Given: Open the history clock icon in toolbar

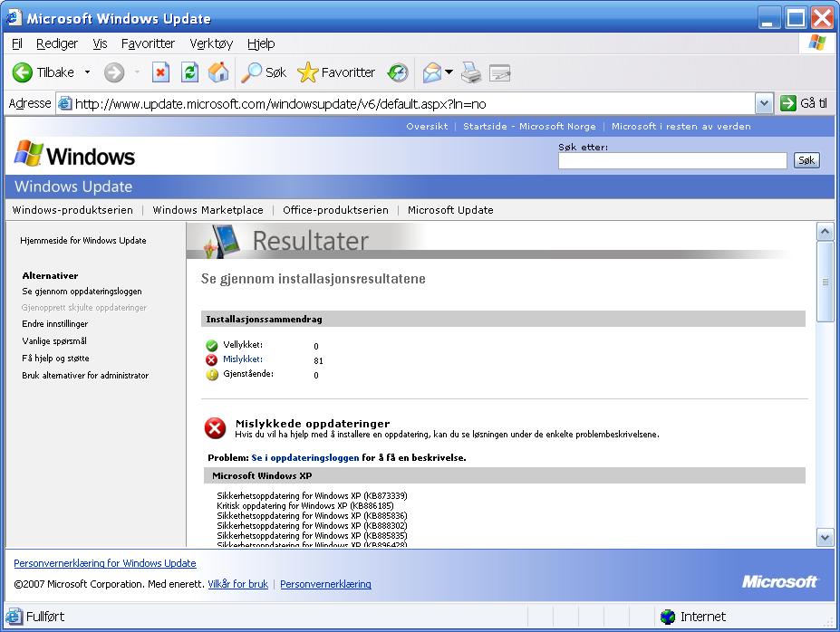Looking at the screenshot, I should tap(398, 72).
